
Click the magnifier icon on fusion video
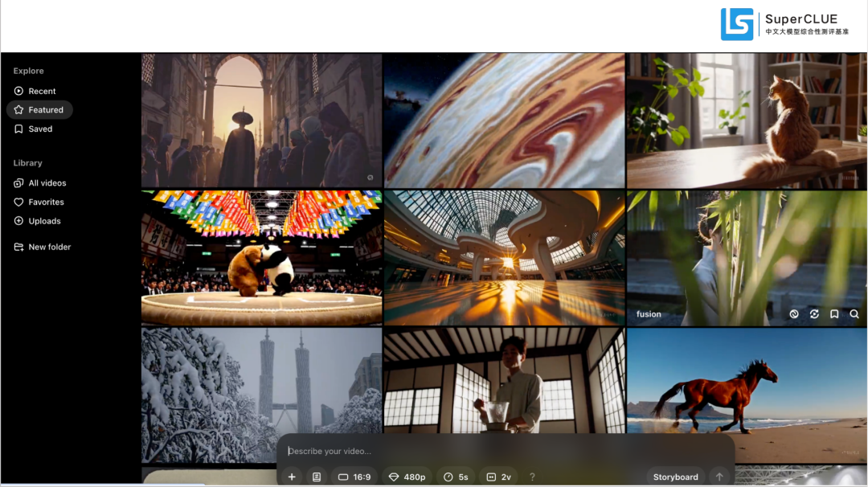click(x=854, y=313)
